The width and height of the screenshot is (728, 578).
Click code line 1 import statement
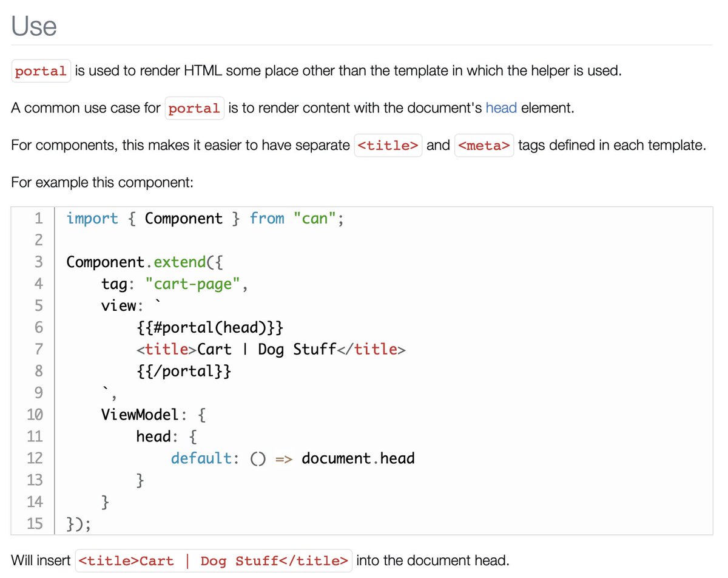pos(205,219)
